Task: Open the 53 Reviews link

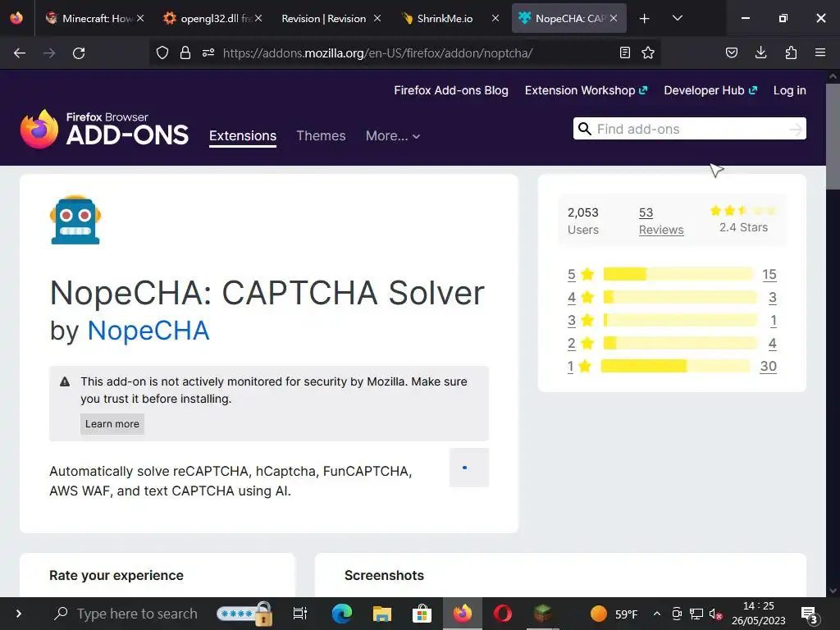Action: [661, 221]
